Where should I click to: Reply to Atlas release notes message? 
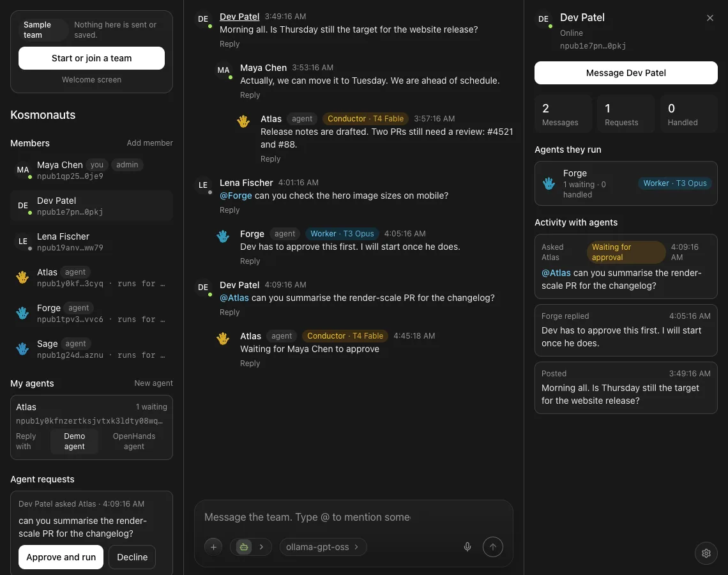[270, 159]
